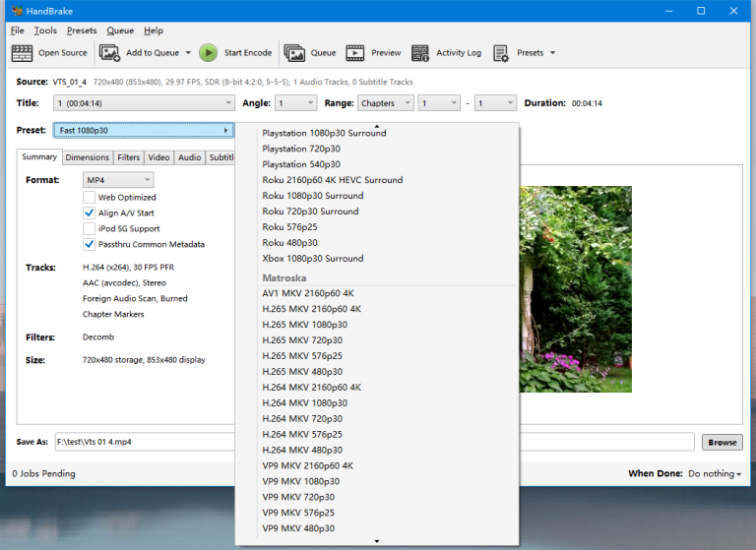Select Xbox 1080p30 Surround preset
Image resolution: width=756 pixels, height=550 pixels.
312,259
